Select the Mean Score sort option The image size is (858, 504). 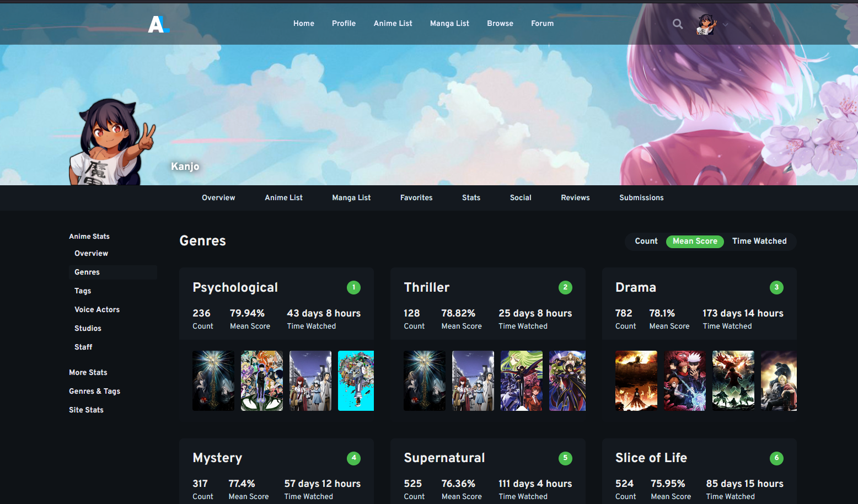(695, 241)
